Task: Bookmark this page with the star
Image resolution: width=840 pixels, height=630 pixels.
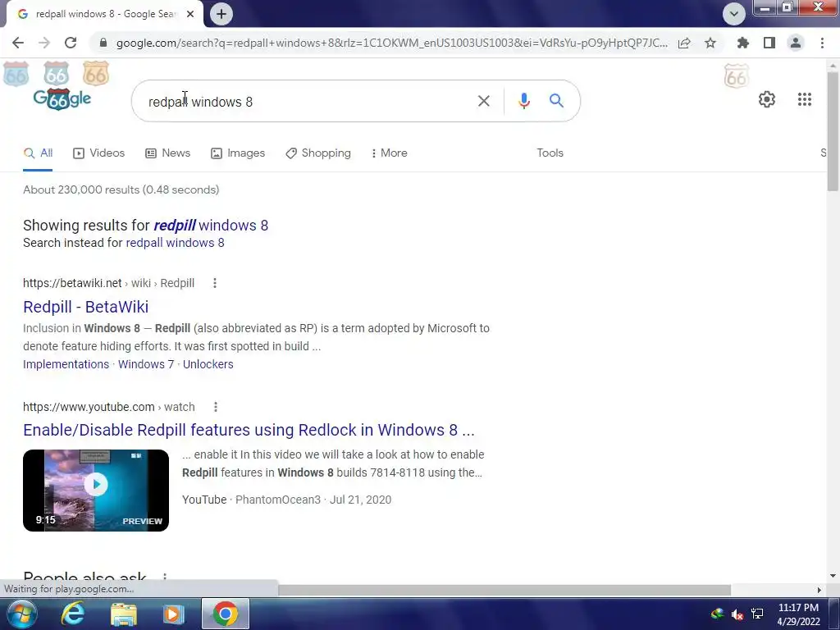Action: tap(710, 43)
